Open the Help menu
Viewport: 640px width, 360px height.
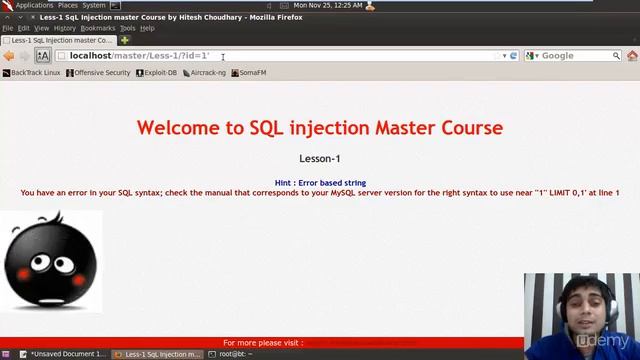147,28
